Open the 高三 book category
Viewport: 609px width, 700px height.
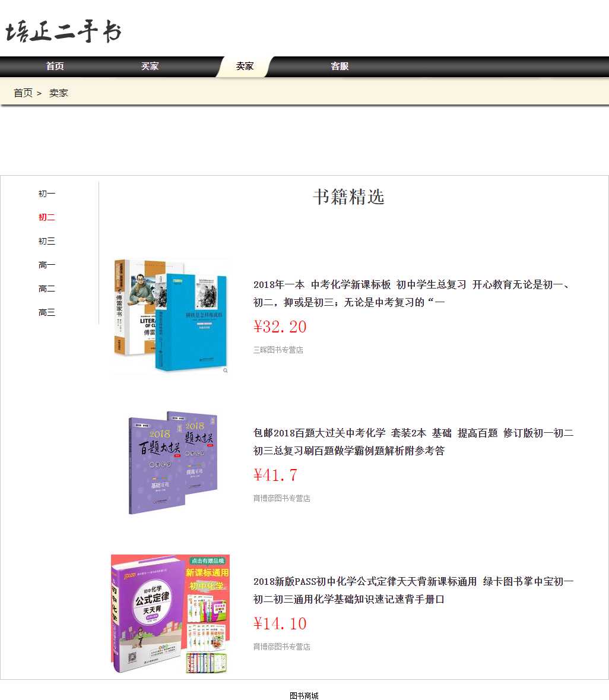pos(47,313)
